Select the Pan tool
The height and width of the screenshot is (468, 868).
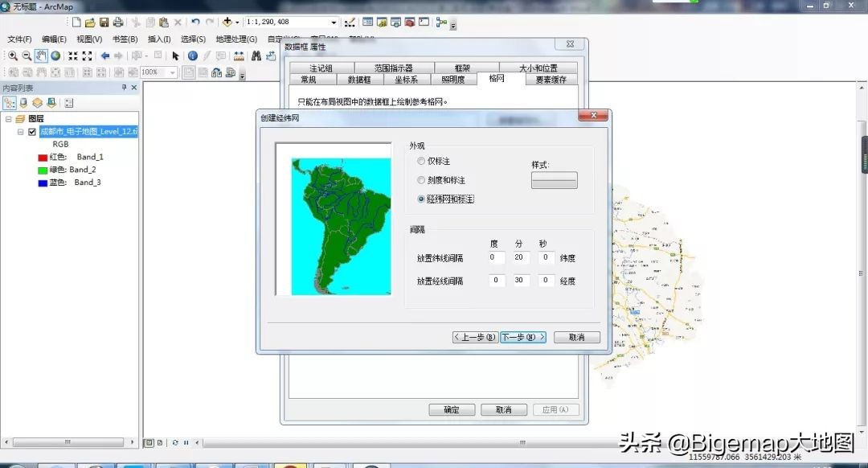click(x=41, y=56)
